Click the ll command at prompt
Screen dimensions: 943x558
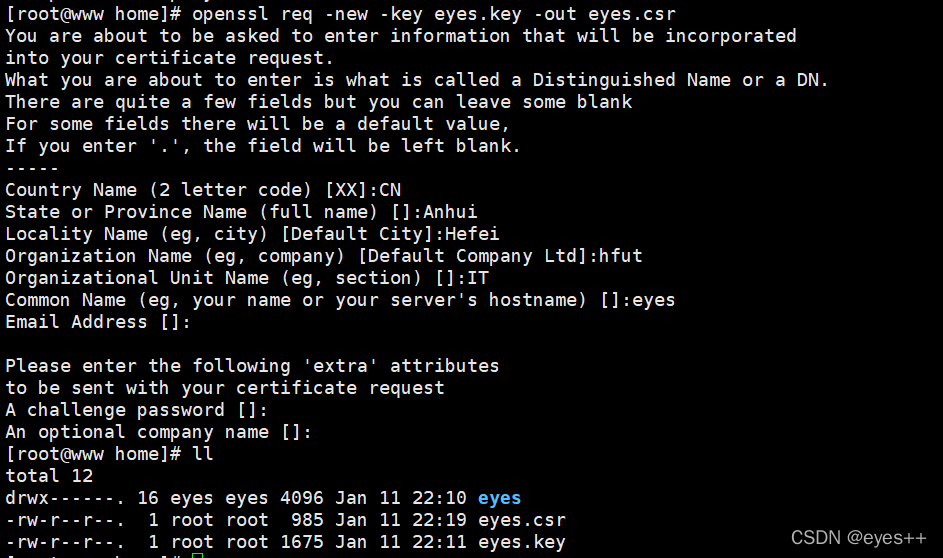click(x=203, y=454)
